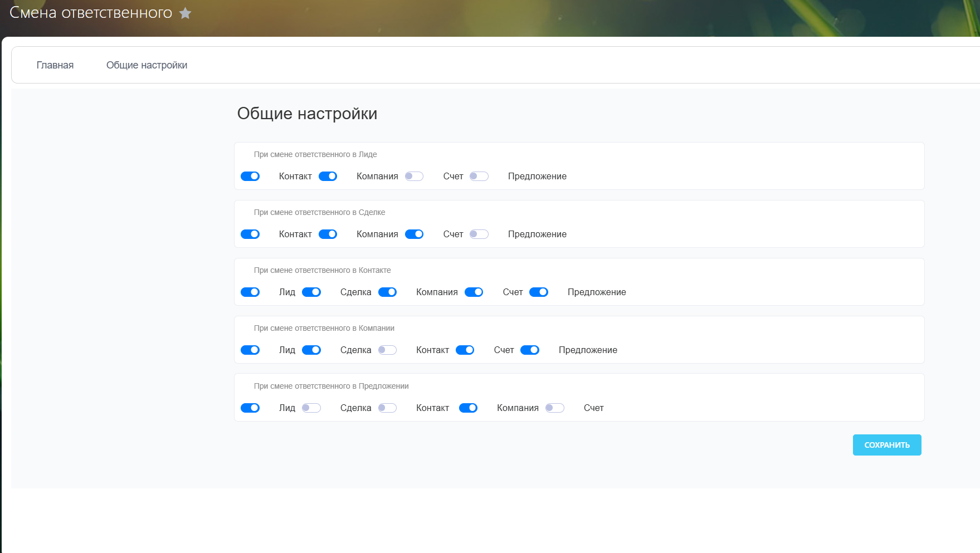Toggle switch left of Компания in Лид section
Screen dimensions: 980x553
pos(328,177)
